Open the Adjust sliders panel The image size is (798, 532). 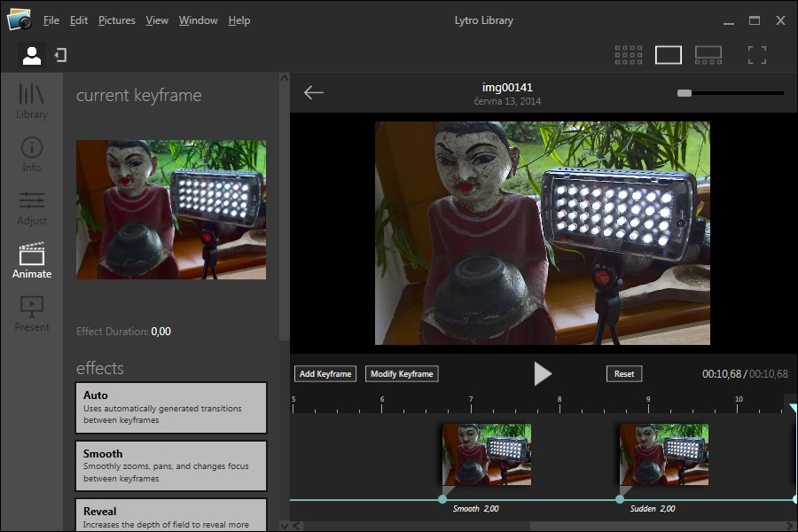tap(31, 207)
